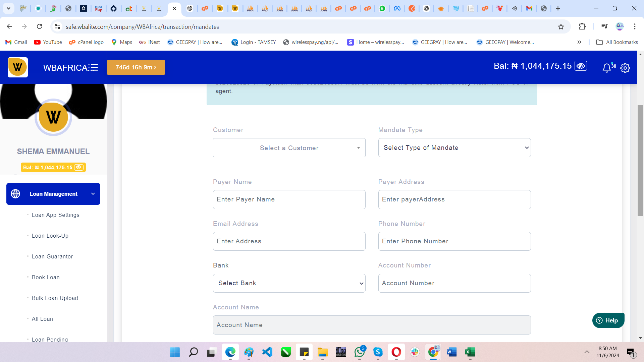
Task: Open the settings gear in header
Action: (x=625, y=68)
